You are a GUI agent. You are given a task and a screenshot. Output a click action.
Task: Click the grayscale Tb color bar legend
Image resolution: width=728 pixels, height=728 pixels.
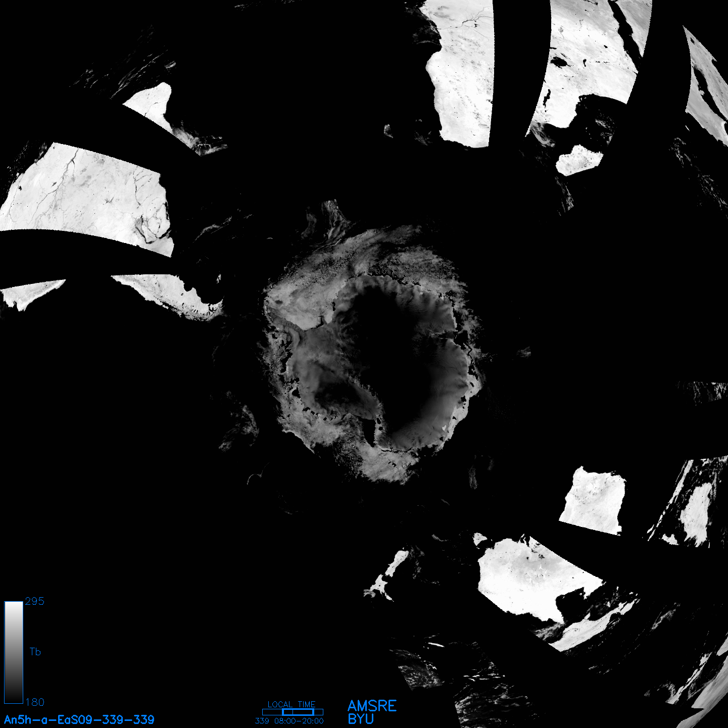click(14, 652)
